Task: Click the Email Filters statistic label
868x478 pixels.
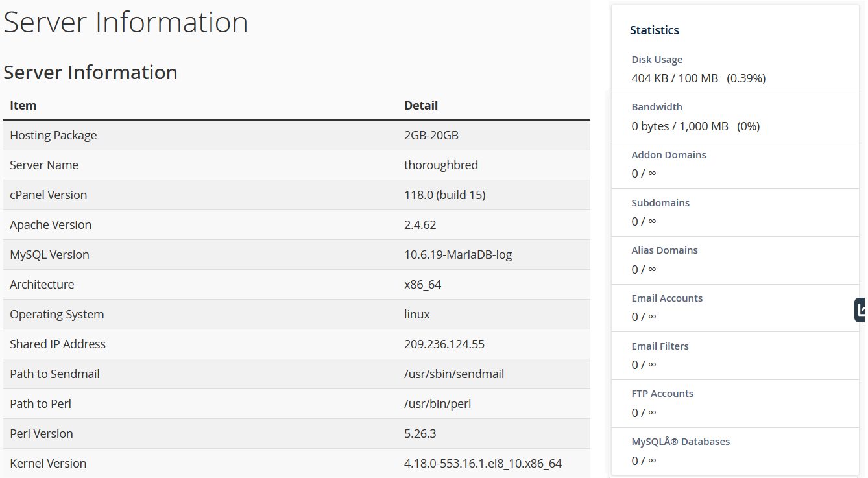Action: [660, 346]
